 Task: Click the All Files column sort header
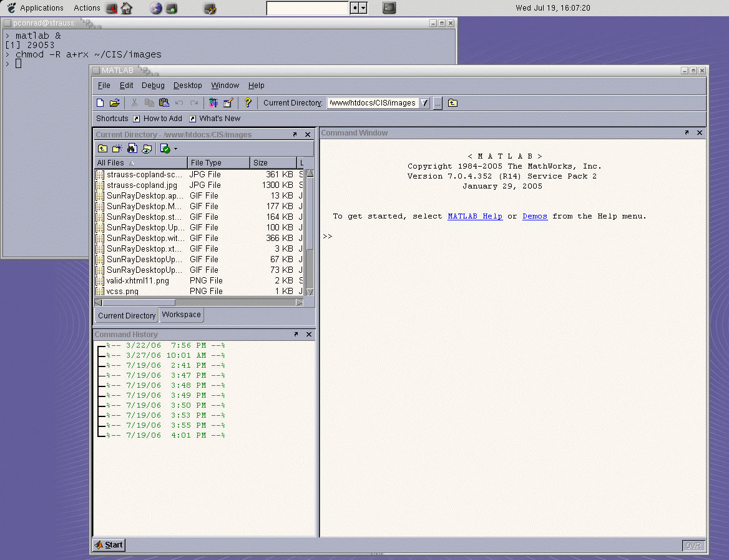click(141, 163)
